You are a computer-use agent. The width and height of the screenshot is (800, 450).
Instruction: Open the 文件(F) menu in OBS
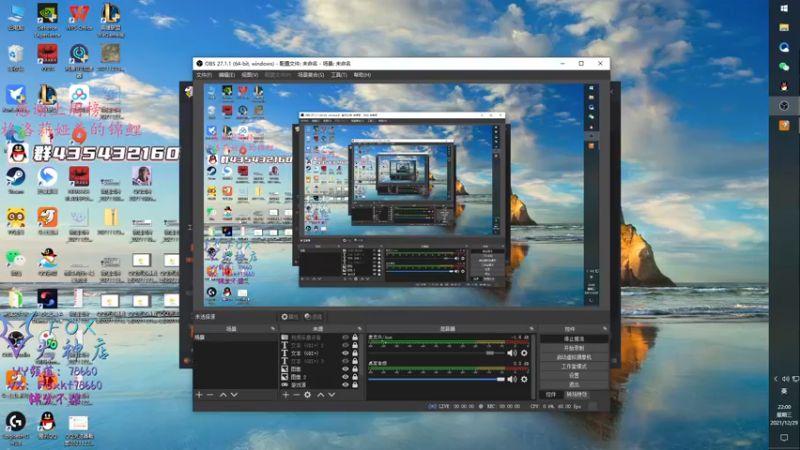tap(204, 75)
